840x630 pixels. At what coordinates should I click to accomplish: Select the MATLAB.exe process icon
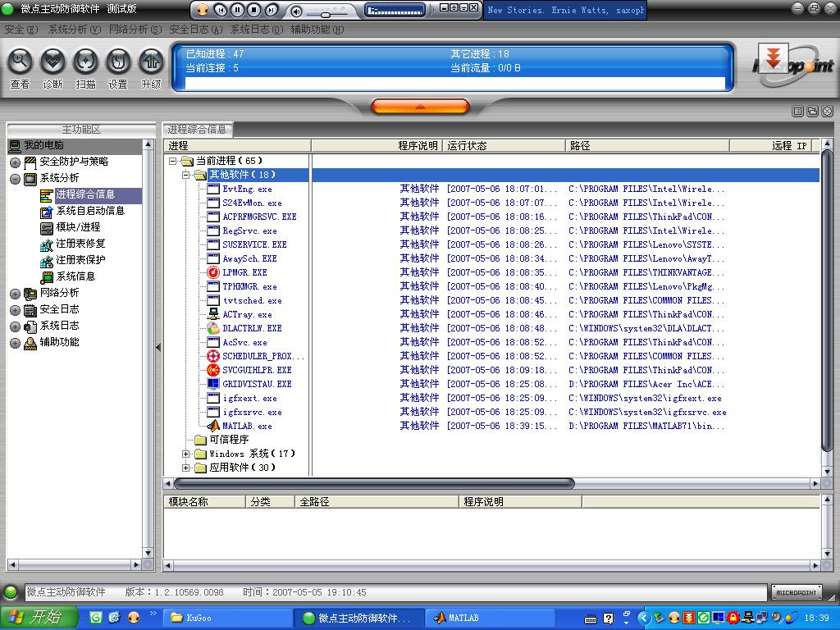[213, 426]
